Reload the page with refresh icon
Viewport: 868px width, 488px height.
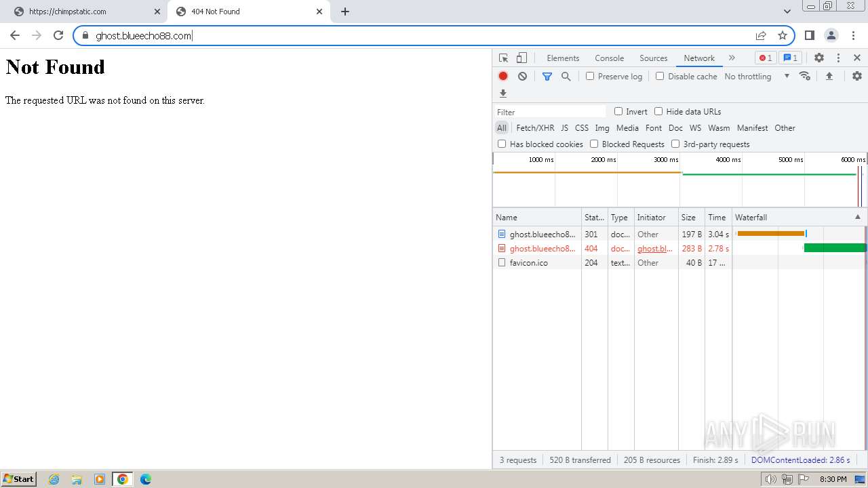point(58,35)
